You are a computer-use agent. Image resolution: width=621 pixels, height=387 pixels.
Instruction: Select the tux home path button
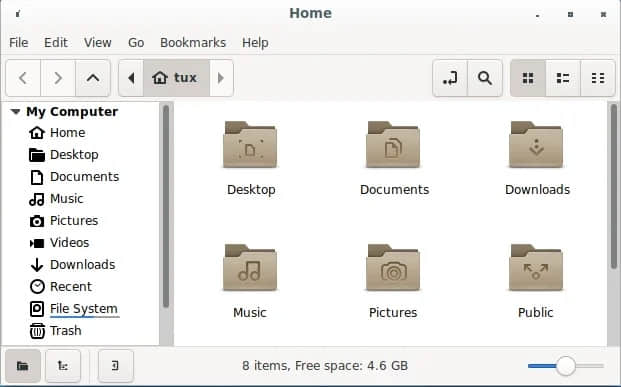coord(176,78)
